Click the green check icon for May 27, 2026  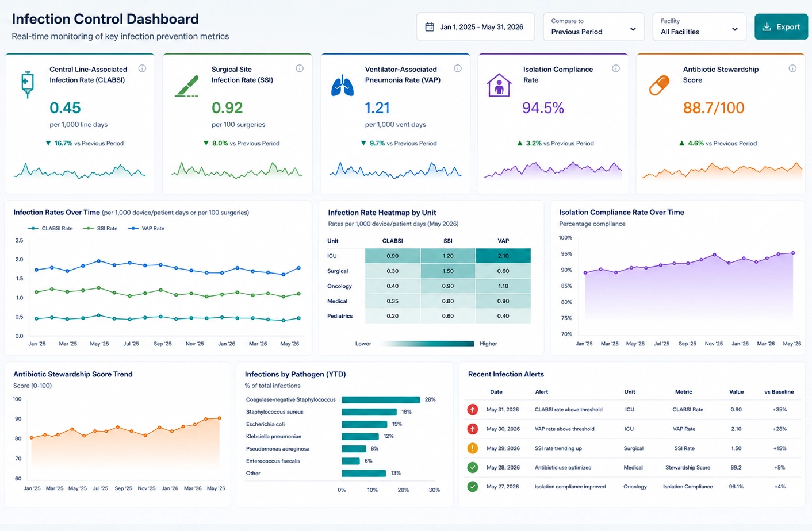click(x=473, y=487)
